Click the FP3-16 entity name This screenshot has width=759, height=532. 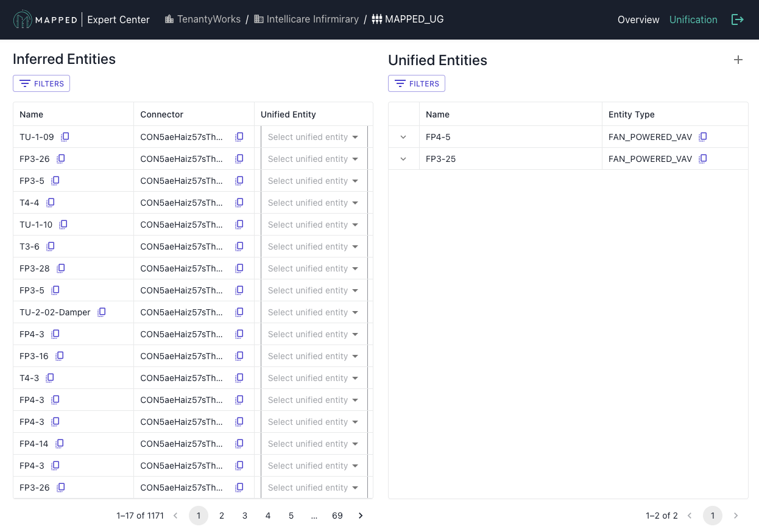(34, 356)
